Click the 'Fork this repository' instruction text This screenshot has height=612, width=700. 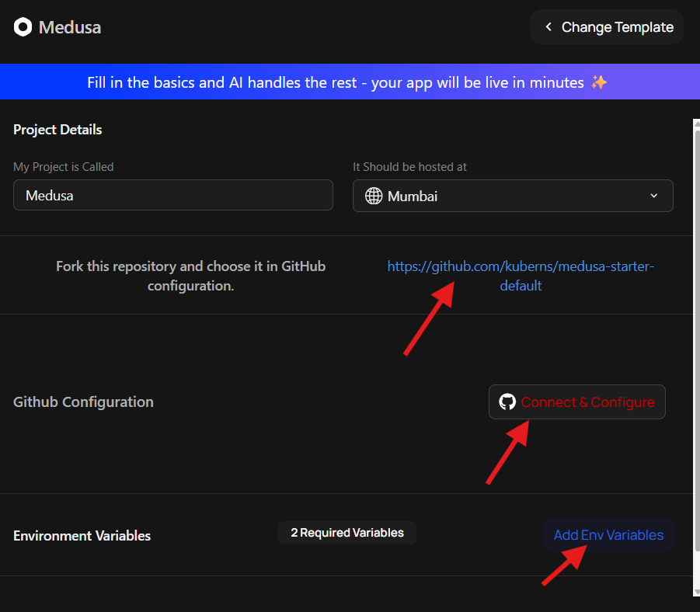click(x=190, y=276)
